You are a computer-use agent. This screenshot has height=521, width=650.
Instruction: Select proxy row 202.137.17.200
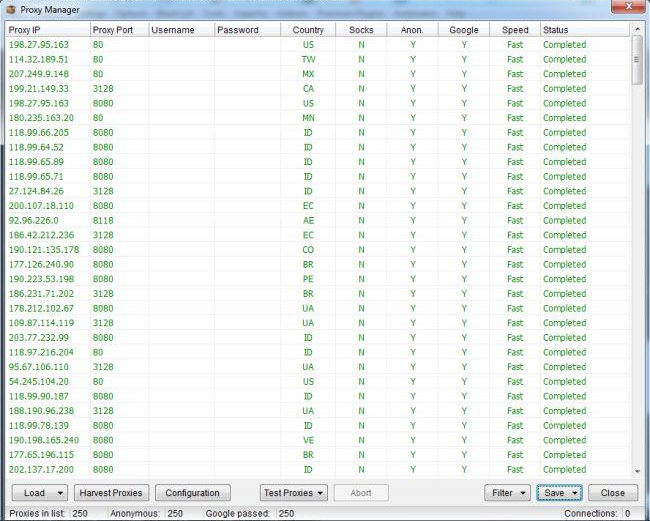coord(318,470)
